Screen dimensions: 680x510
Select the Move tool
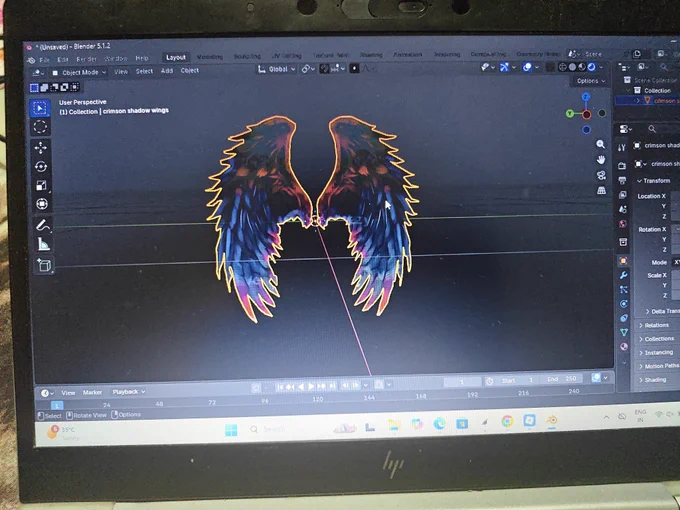(x=41, y=148)
